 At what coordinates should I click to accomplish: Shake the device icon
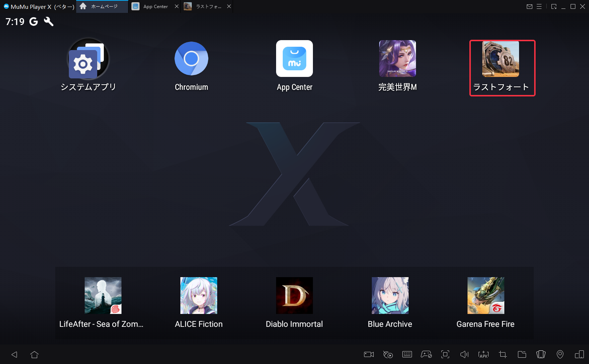541,354
